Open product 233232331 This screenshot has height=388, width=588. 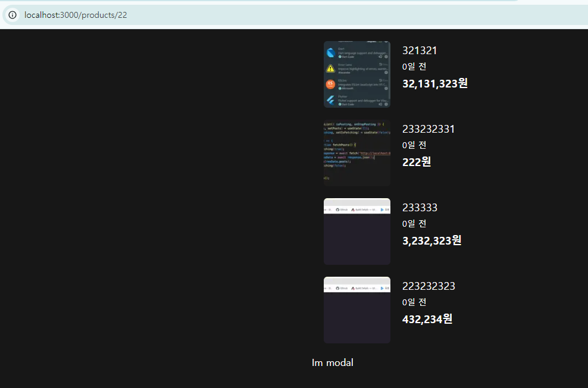click(429, 129)
